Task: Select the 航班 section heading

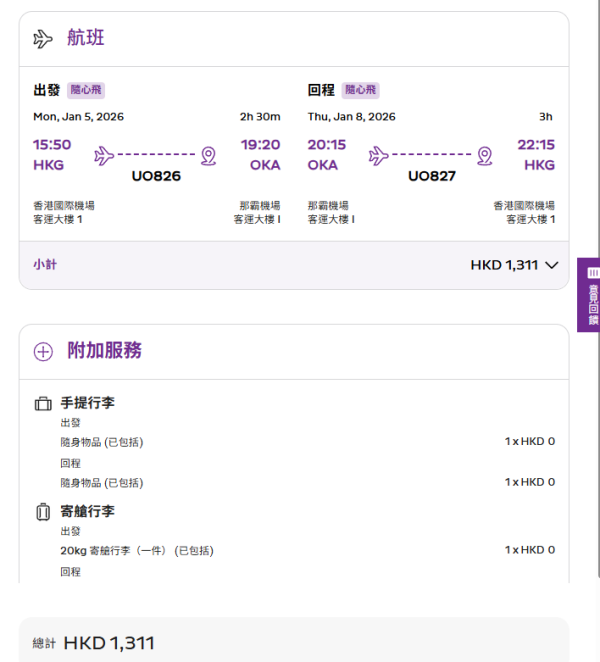Action: pyautogui.click(x=85, y=39)
